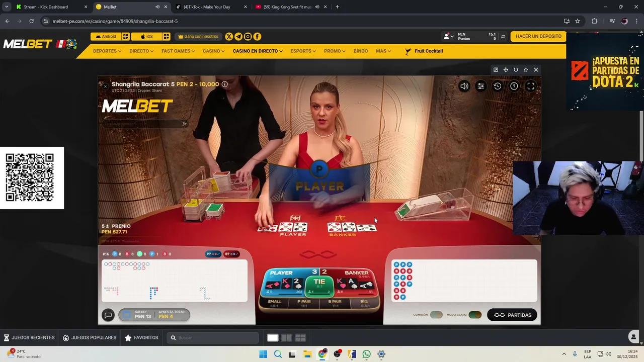Switch to the King Kong Svet YouTube tab
The width and height of the screenshot is (644, 362).
[x=292, y=7]
